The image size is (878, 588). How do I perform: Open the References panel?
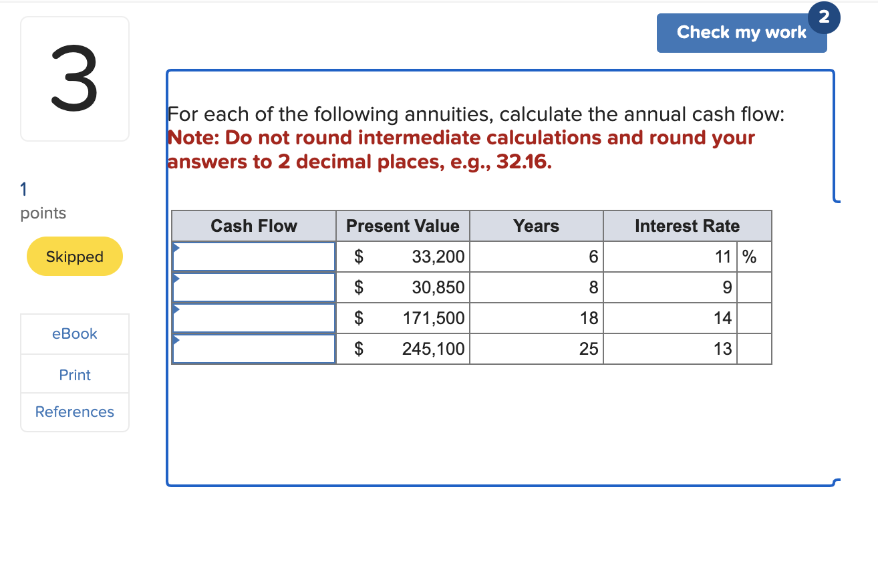(74, 412)
